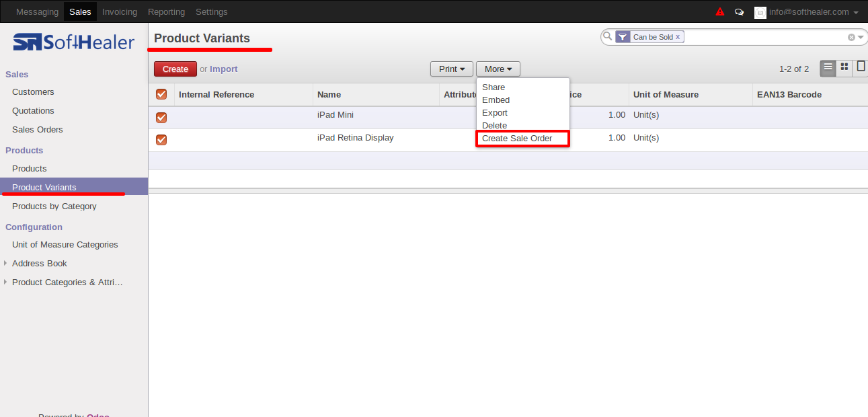The width and height of the screenshot is (868, 417).
Task: Switch to kanban view
Action: (x=844, y=67)
